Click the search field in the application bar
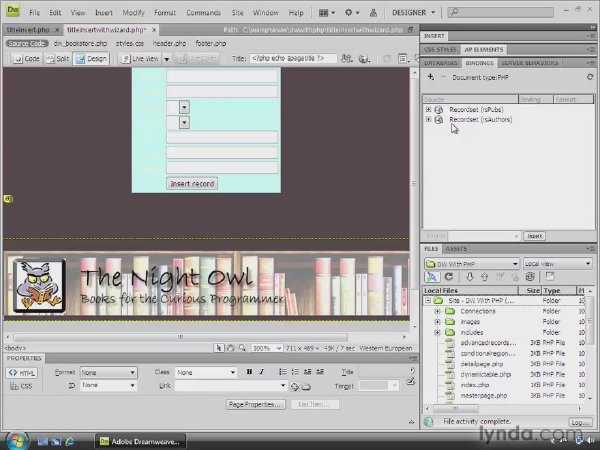The width and height of the screenshot is (600, 450). (x=501, y=12)
